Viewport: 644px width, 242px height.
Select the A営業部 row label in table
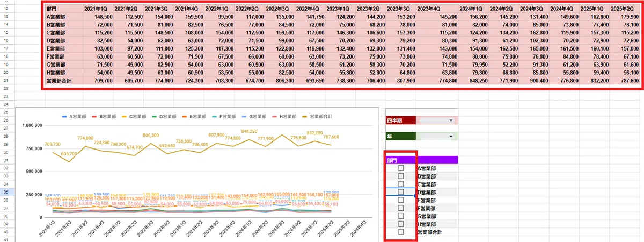pos(64,17)
